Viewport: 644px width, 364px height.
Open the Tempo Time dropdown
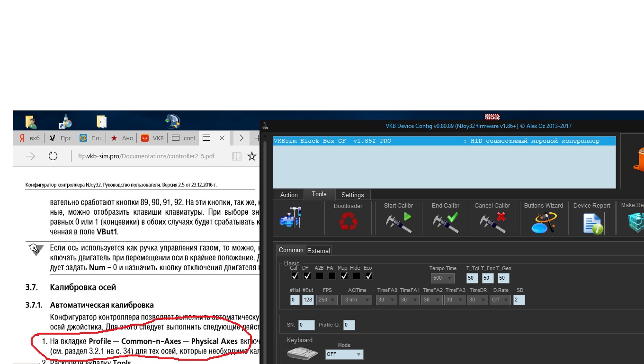click(443, 278)
